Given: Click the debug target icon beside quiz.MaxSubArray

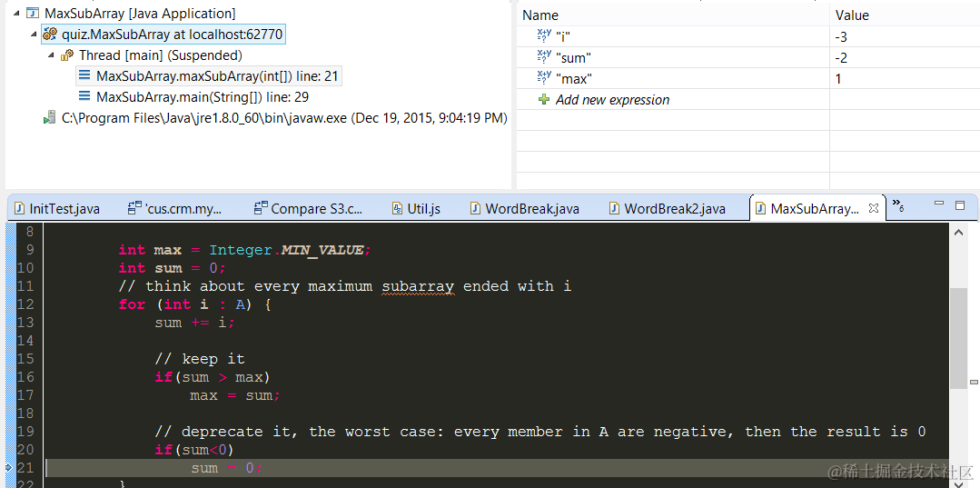Looking at the screenshot, I should pos(49,34).
